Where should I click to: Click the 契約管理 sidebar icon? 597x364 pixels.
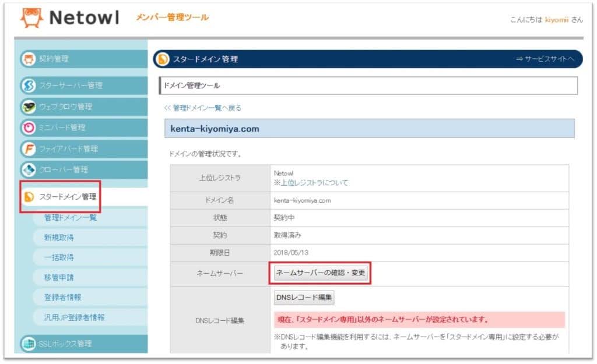pyautogui.click(x=29, y=59)
